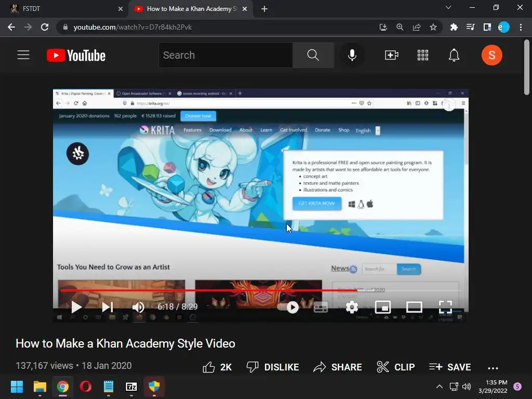Viewport: 532px width, 399px height.
Task: Go back to the previous page
Action: pos(11,27)
